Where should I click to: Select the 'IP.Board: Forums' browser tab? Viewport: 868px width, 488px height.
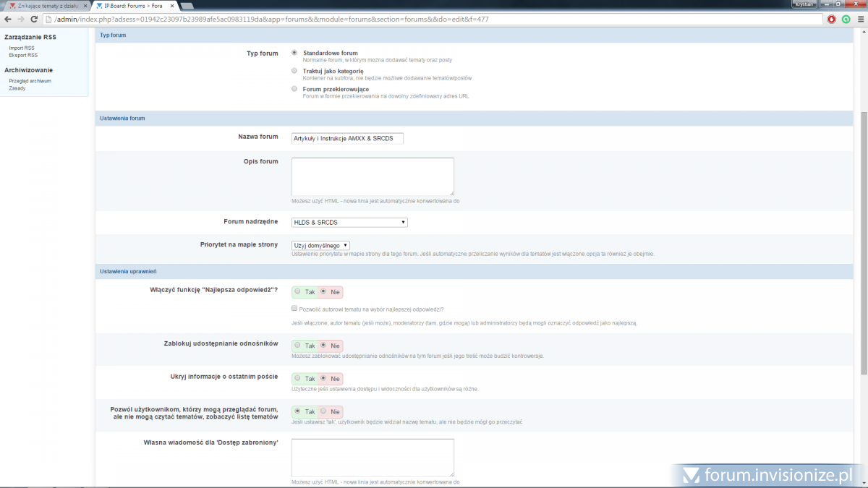[132, 6]
